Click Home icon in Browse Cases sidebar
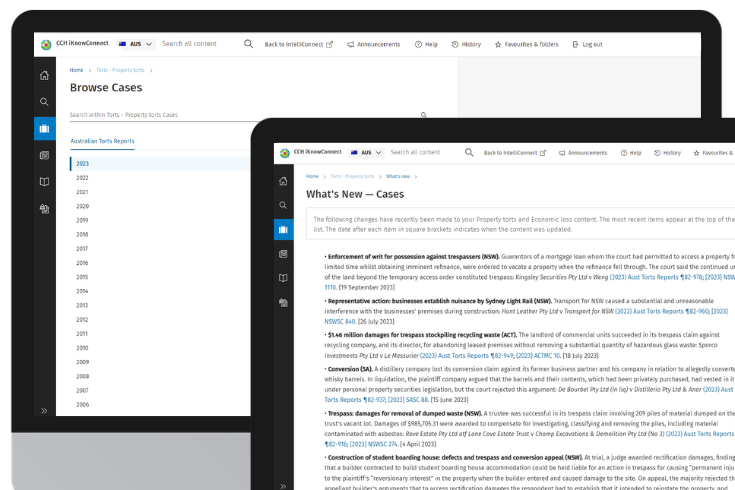 tap(44, 76)
